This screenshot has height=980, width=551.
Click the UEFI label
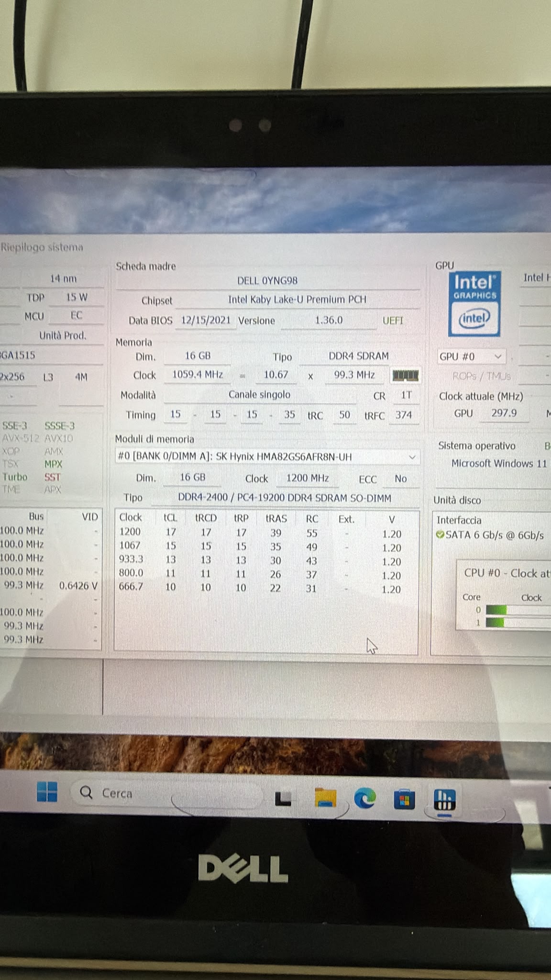(x=393, y=321)
